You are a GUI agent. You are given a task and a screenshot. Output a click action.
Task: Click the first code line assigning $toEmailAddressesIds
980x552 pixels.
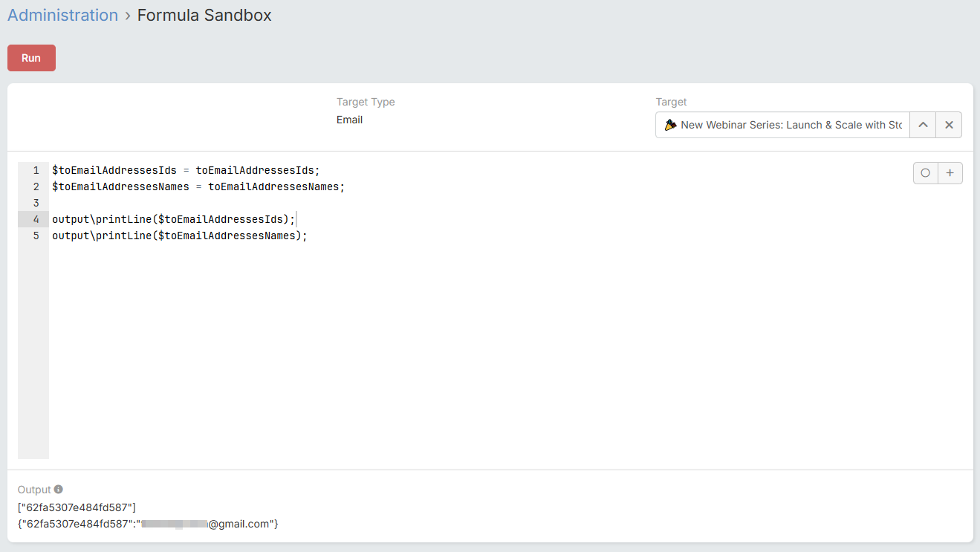tap(185, 170)
